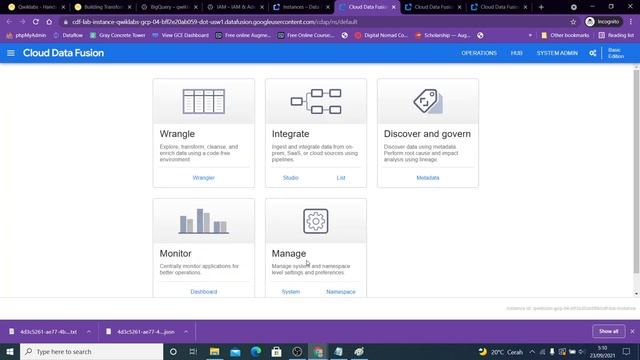The image size is (640, 360).
Task: Open the Studio link under Integrate
Action: coord(291,178)
